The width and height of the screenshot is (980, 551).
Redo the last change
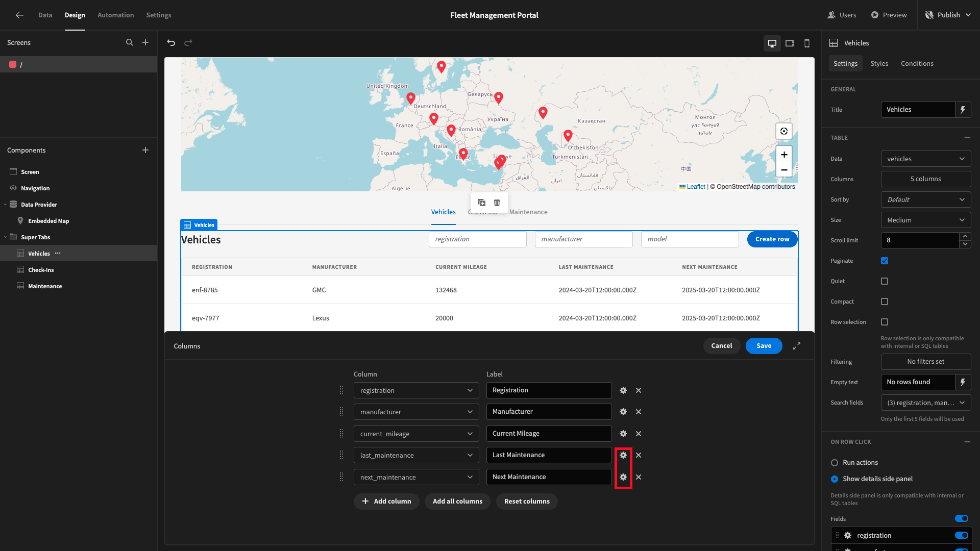[188, 43]
